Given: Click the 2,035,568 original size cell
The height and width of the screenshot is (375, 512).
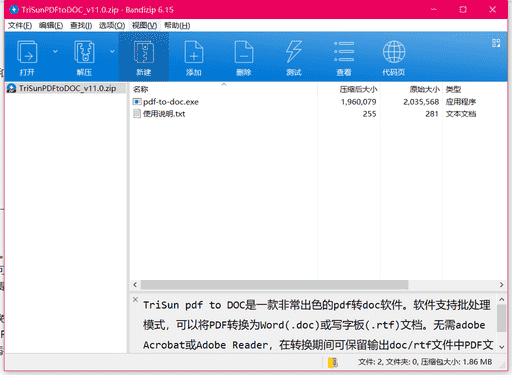Looking at the screenshot, I should 421,102.
